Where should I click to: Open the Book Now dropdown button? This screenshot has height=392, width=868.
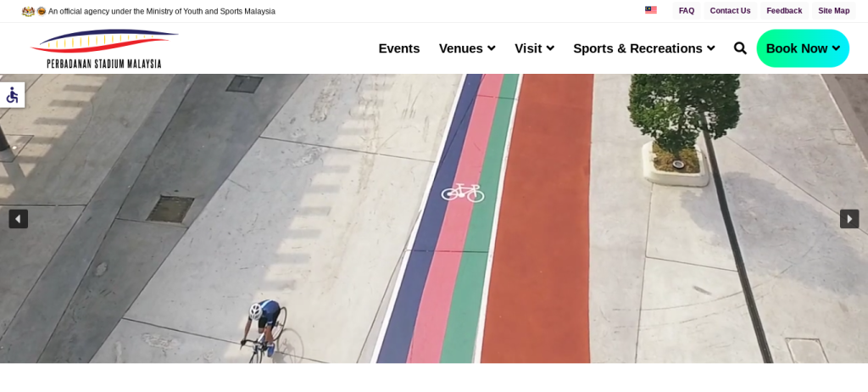[802, 48]
